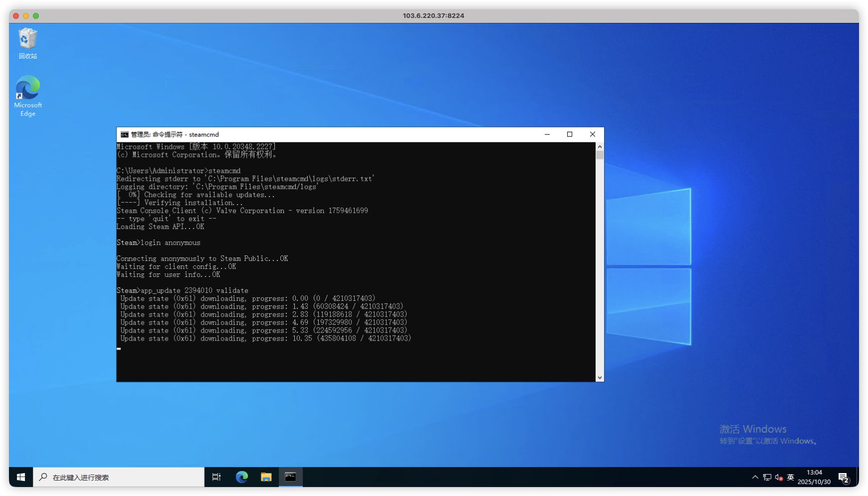
Task: Launch Edge from the taskbar
Action: [x=242, y=477]
